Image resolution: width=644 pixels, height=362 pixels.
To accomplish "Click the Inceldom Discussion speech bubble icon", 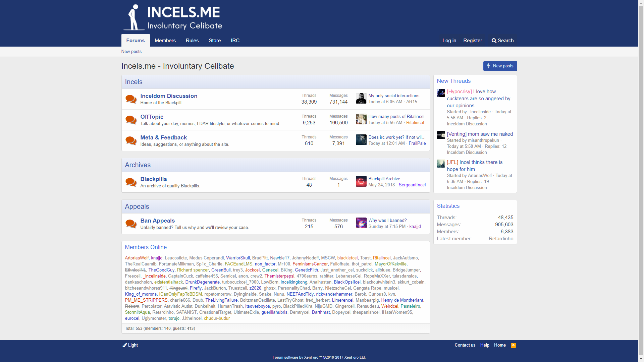I will (x=131, y=99).
